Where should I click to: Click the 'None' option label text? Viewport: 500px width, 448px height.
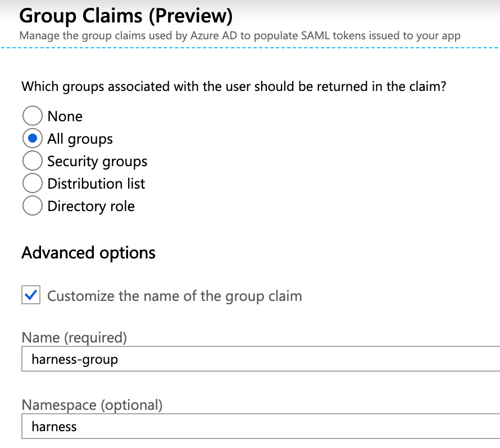pos(65,116)
